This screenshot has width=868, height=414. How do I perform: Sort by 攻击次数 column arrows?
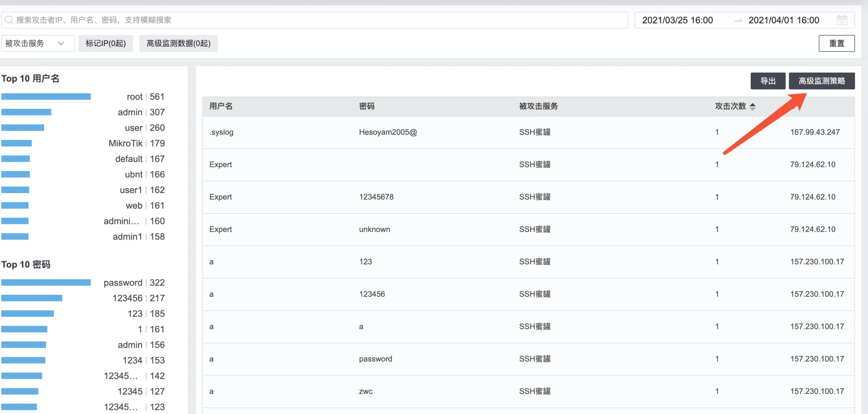pos(752,106)
